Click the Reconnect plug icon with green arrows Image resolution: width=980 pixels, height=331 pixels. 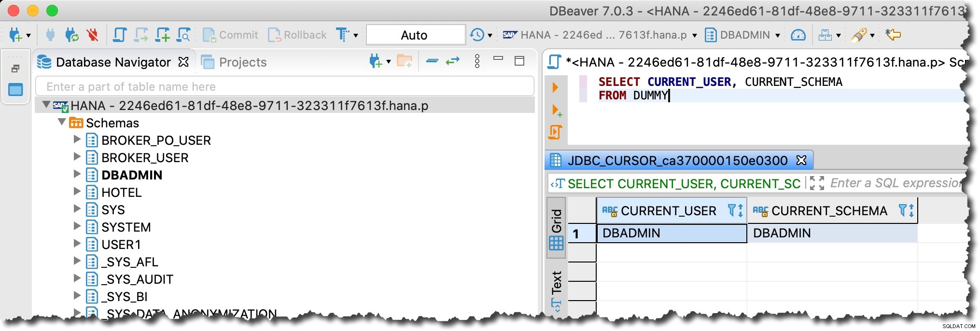tap(71, 35)
